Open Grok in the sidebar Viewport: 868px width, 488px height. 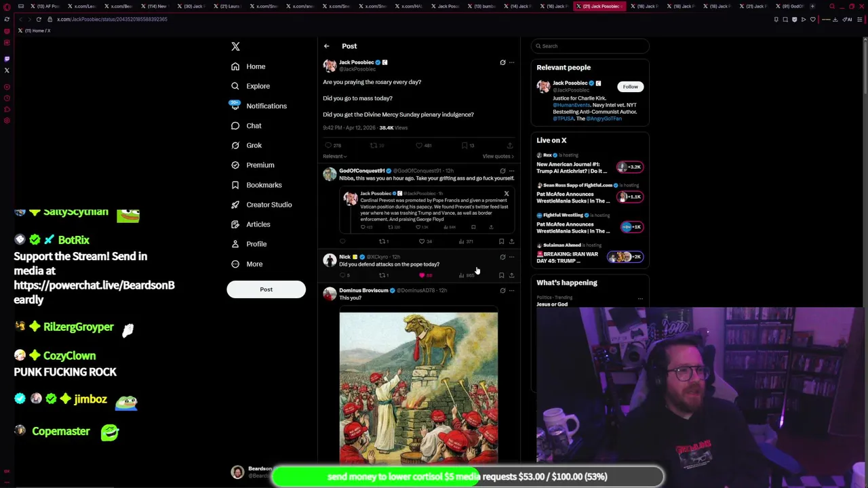point(246,145)
